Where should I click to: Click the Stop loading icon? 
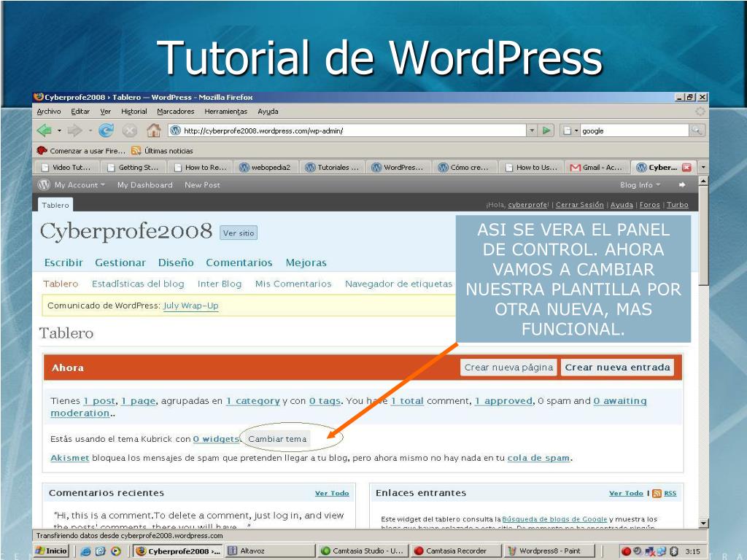coord(130,131)
